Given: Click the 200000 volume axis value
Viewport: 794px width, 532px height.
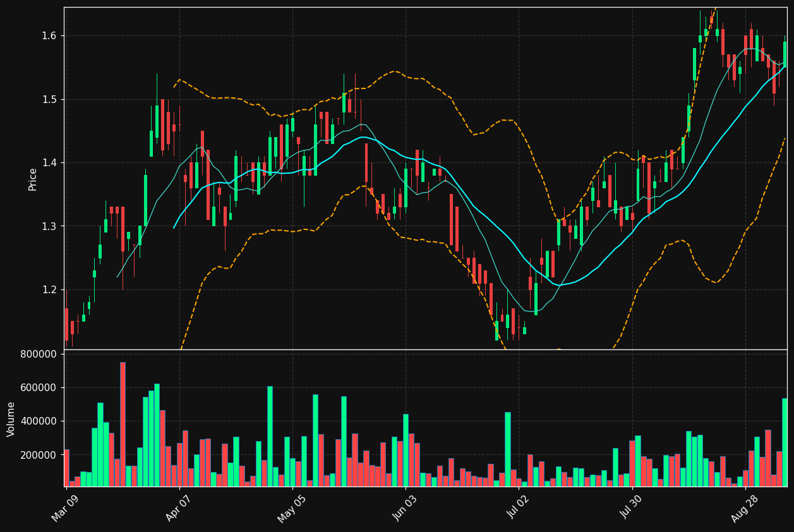Looking at the screenshot, I should coord(39,456).
